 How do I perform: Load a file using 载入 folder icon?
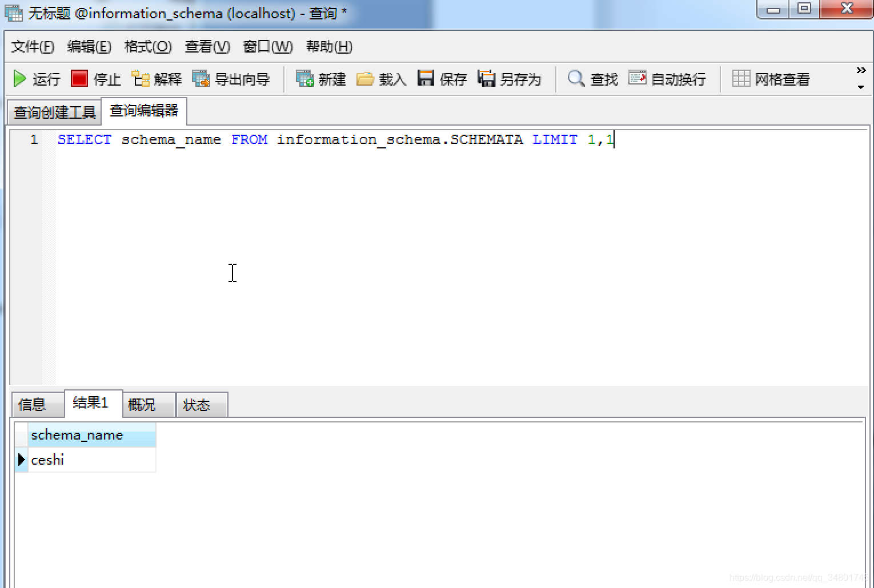tap(365, 78)
